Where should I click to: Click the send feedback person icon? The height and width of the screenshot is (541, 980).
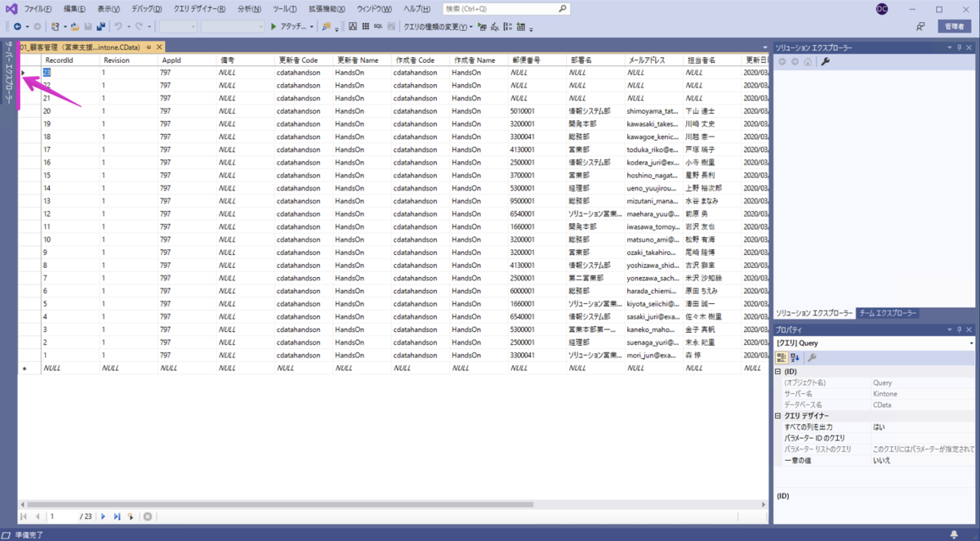point(920,26)
